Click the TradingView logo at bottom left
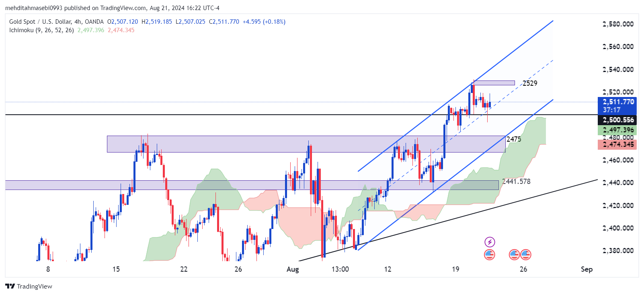644x295 pixels. [x=29, y=286]
